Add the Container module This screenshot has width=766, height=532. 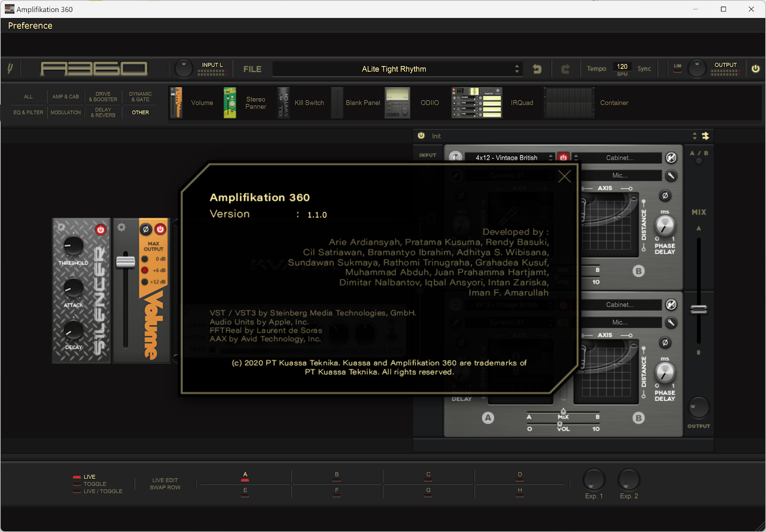569,102
